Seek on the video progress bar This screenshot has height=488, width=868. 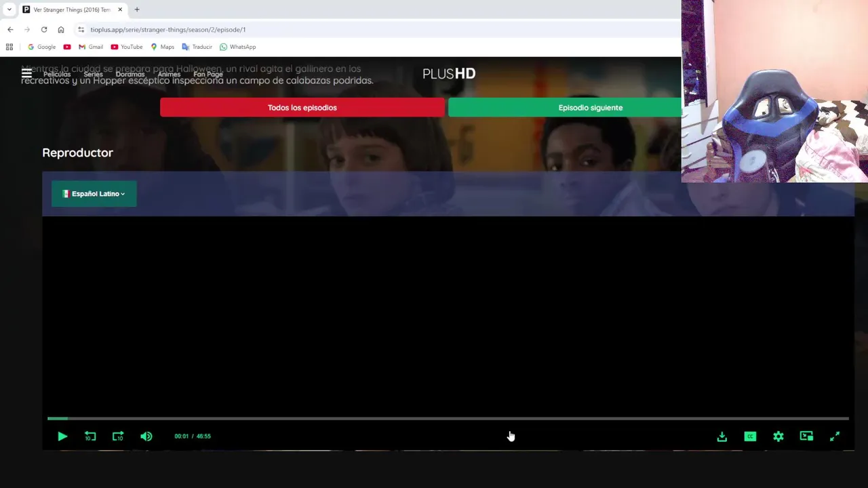tap(448, 419)
